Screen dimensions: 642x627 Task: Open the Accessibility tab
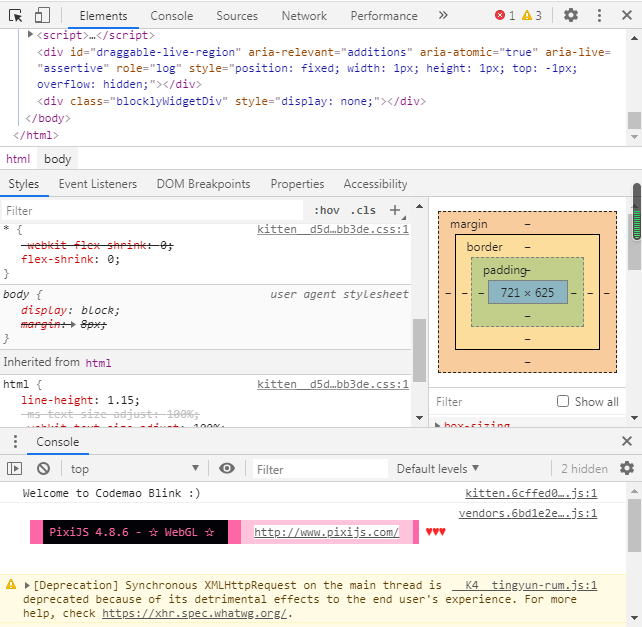click(x=375, y=184)
